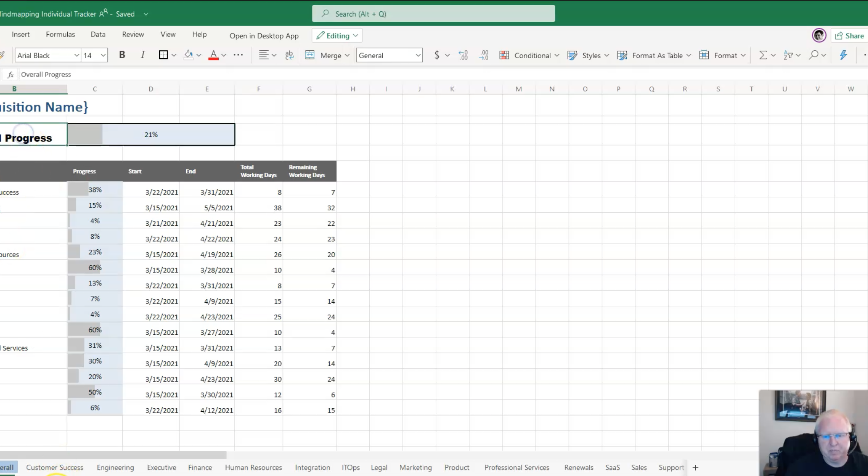
Task: Apply fill color bucket
Action: [x=188, y=55]
